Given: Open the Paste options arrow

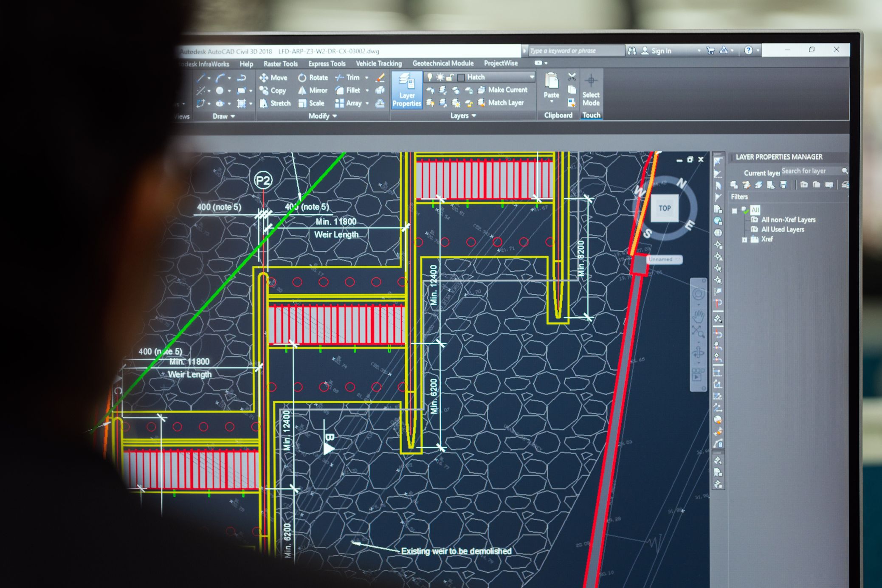Looking at the screenshot, I should (x=551, y=102).
